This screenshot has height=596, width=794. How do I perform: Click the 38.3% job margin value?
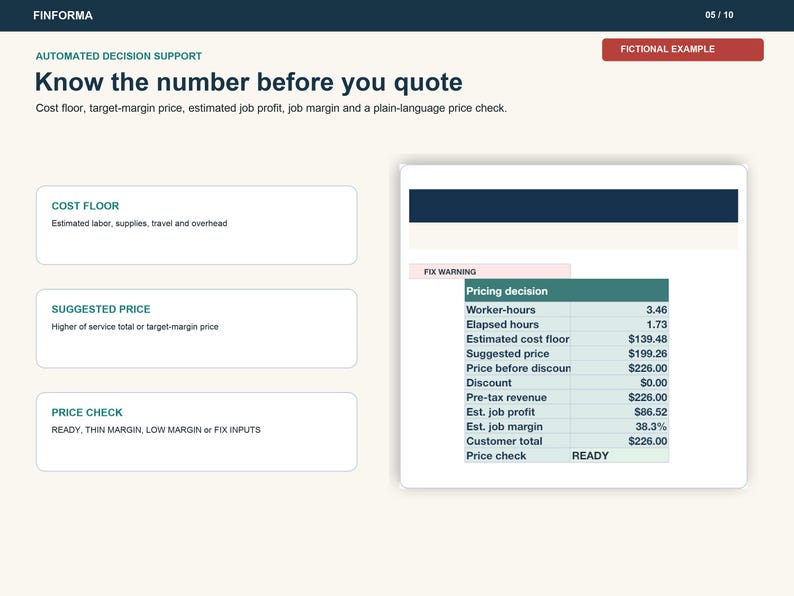click(651, 427)
